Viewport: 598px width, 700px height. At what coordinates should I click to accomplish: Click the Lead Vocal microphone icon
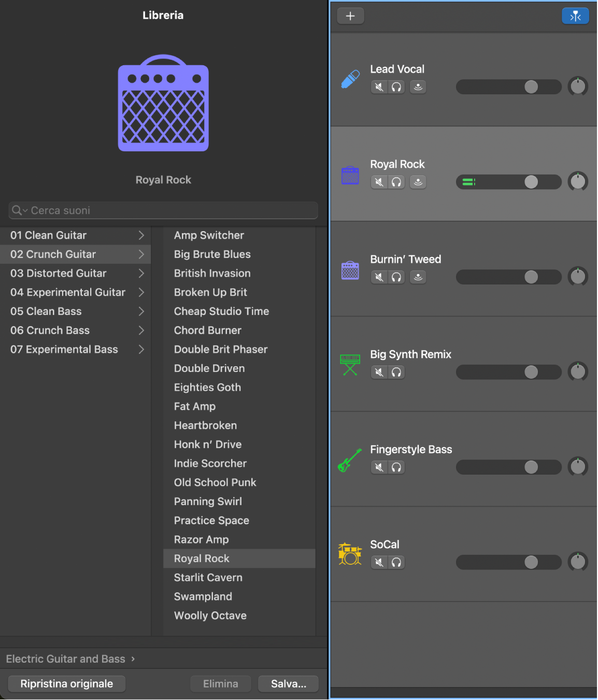(350, 79)
